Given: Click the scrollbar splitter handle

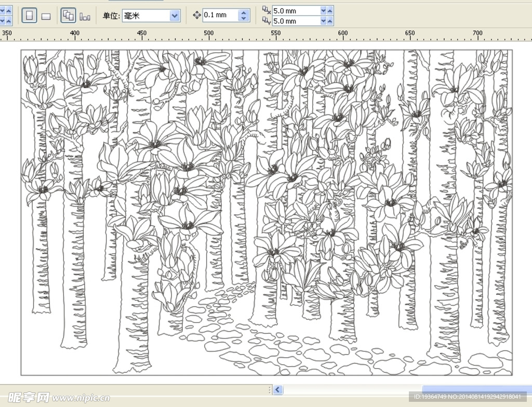Looking at the screenshot, I should [269, 390].
